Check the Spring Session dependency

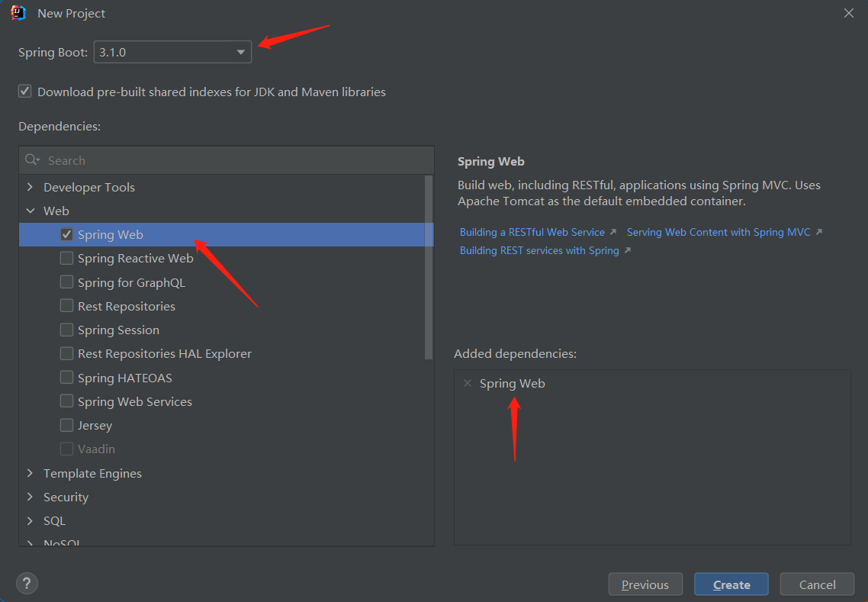click(67, 330)
